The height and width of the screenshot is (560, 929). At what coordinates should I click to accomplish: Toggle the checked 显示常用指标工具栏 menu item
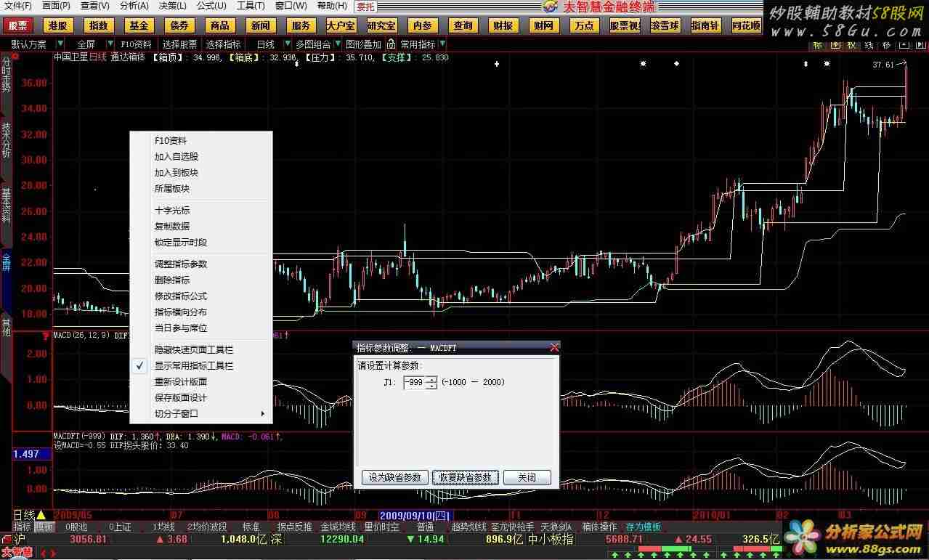(194, 365)
